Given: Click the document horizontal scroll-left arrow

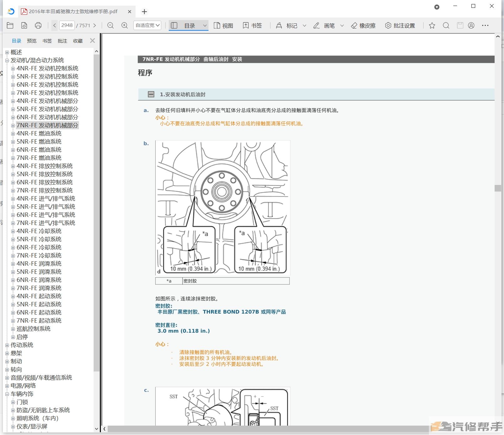Looking at the screenshot, I should 105,429.
